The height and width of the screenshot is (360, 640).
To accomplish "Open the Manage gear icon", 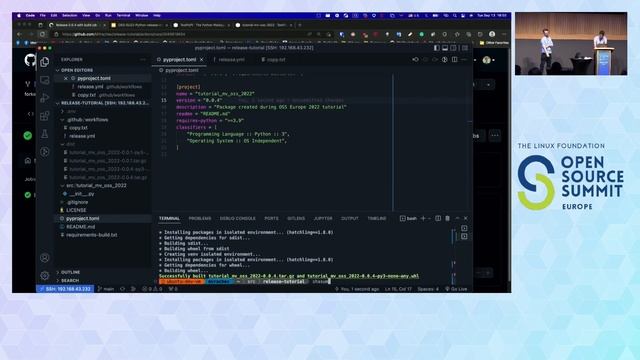I will [x=44, y=276].
